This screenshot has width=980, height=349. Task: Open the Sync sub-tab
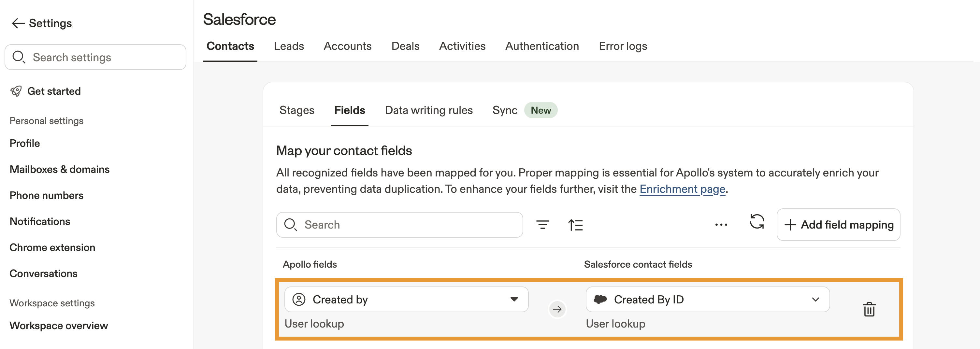point(504,110)
